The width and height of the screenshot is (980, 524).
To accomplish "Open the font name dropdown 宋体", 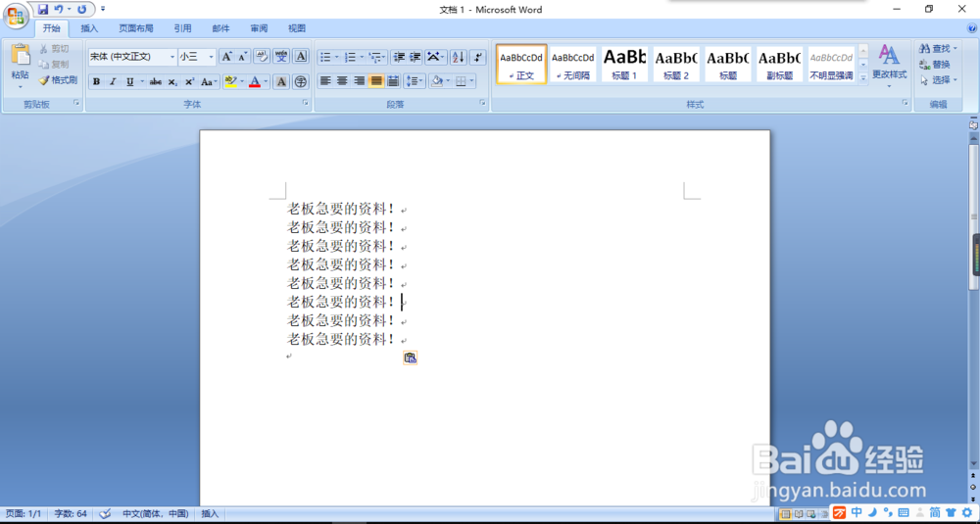I will tap(172, 57).
